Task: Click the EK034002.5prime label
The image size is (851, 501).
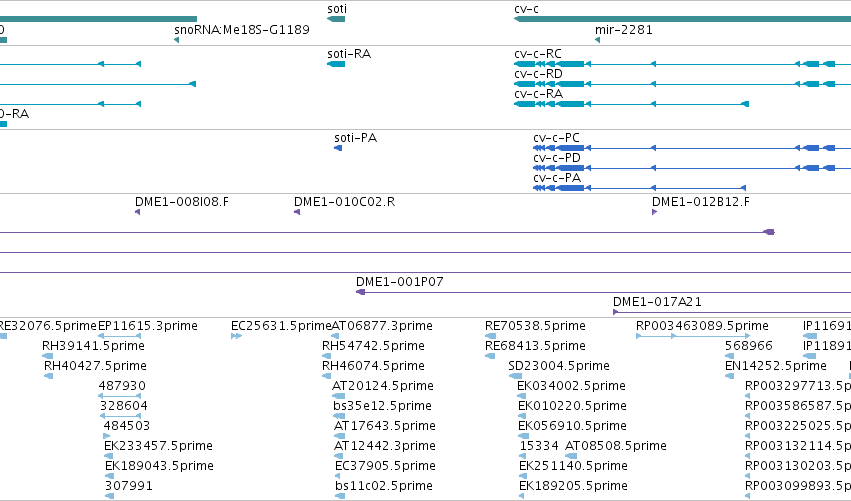Action: click(x=571, y=386)
